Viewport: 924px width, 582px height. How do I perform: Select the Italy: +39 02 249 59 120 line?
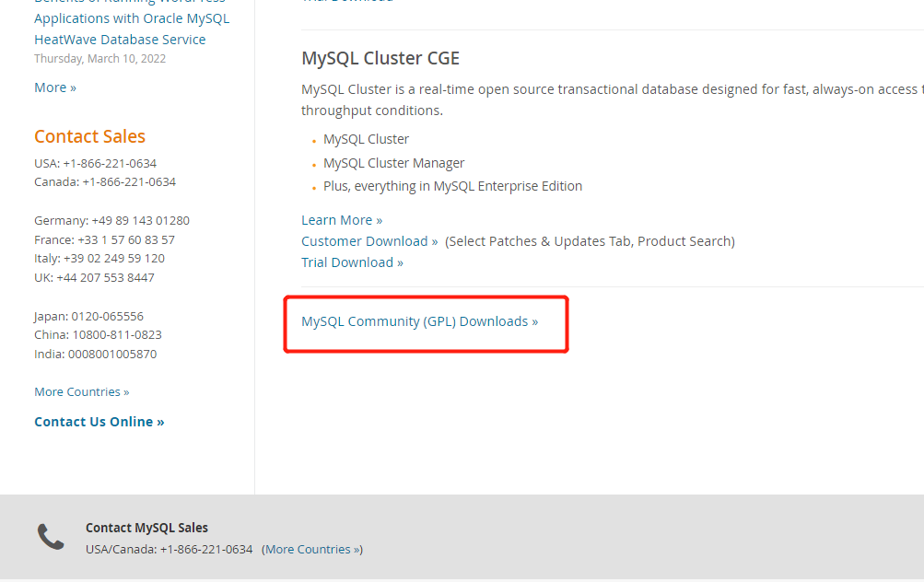coord(99,258)
